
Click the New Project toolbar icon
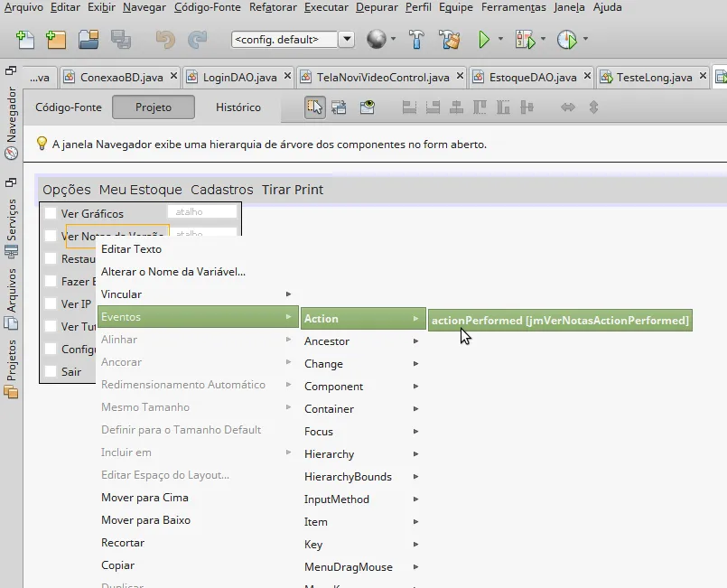56,39
